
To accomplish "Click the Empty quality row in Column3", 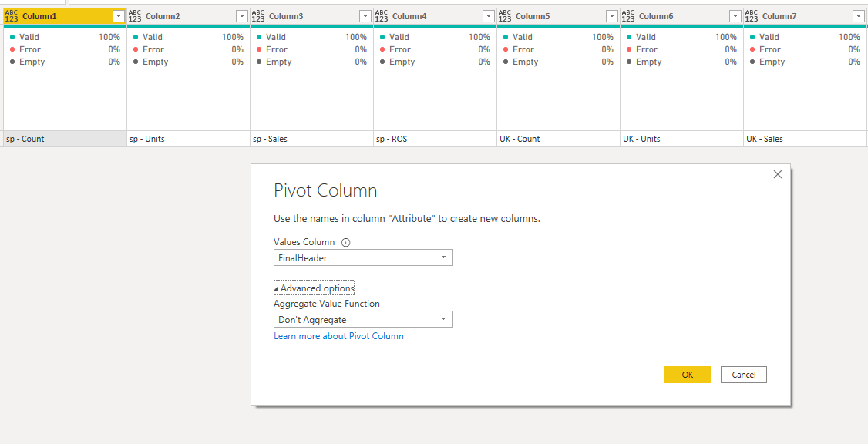I will [x=312, y=62].
